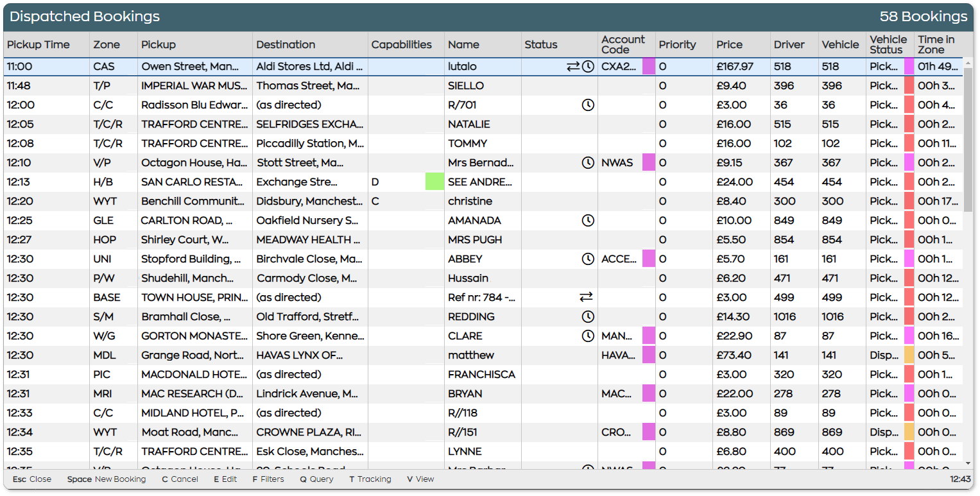Viewport: 980px width, 496px height.
Task: Click the clock icon in ABBEY row
Action: [588, 259]
